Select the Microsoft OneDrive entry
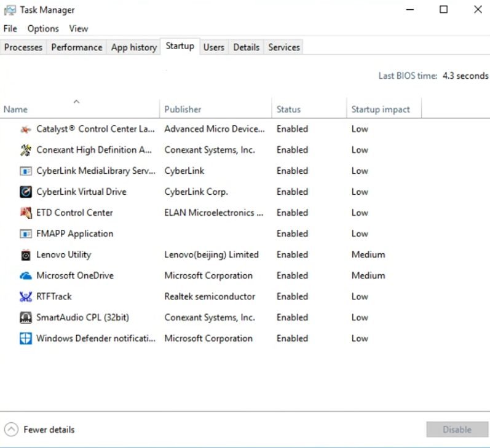This screenshot has width=490, height=448. point(75,275)
